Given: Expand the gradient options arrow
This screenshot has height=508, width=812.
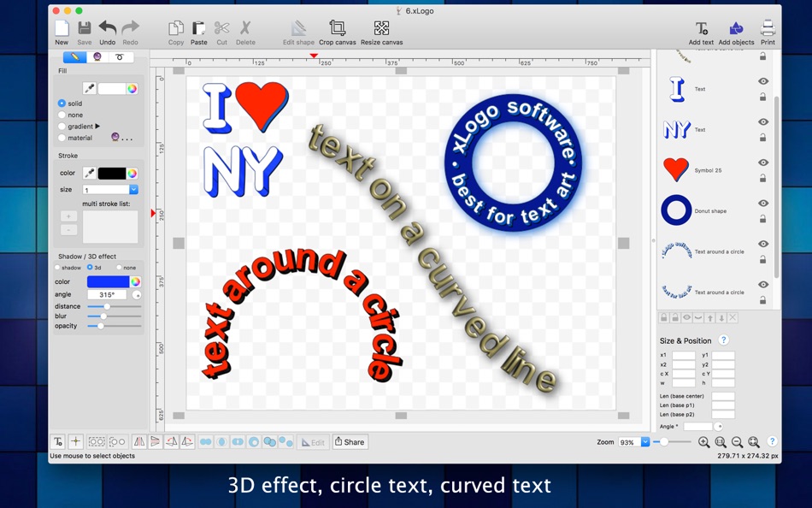Looking at the screenshot, I should (97, 126).
